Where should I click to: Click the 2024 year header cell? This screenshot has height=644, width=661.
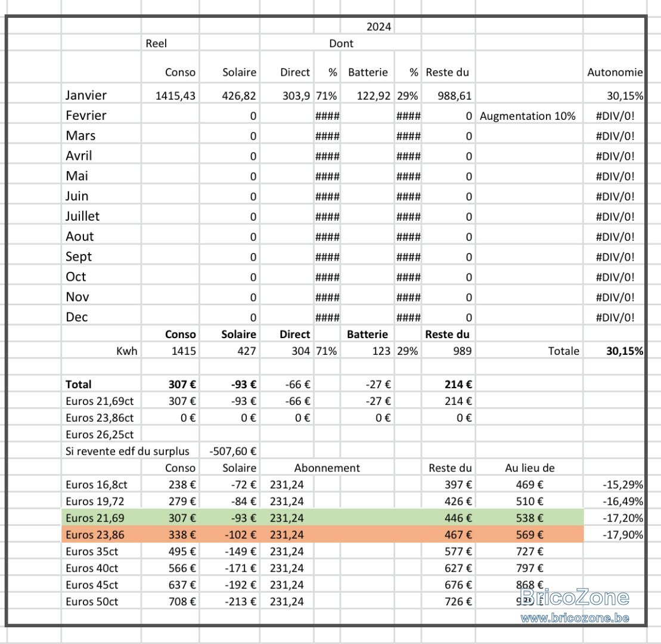[378, 27]
